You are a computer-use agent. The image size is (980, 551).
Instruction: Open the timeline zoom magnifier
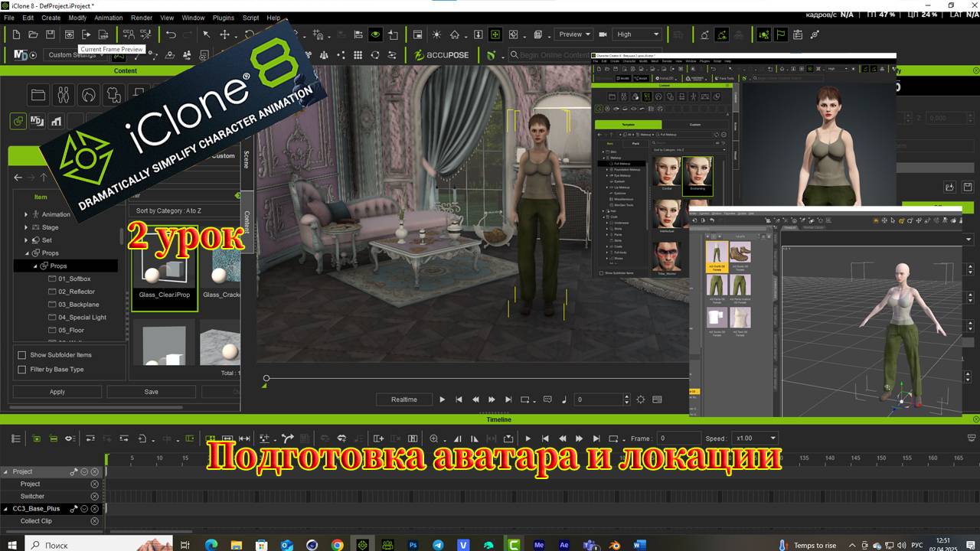click(434, 439)
